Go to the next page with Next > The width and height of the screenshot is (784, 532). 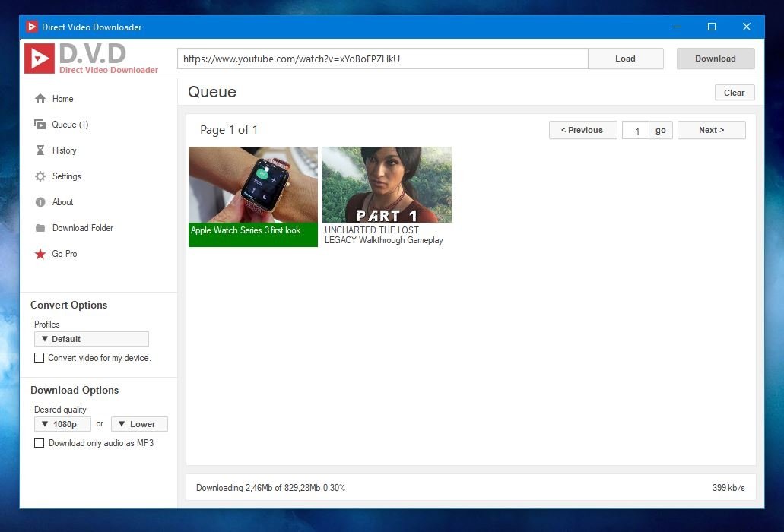[712, 130]
